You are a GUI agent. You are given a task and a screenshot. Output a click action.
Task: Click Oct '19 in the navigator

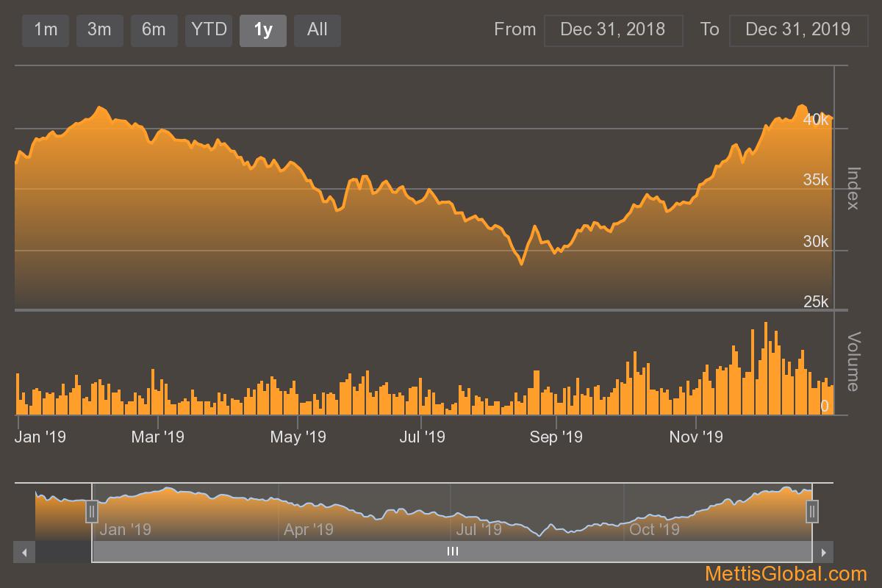[654, 529]
